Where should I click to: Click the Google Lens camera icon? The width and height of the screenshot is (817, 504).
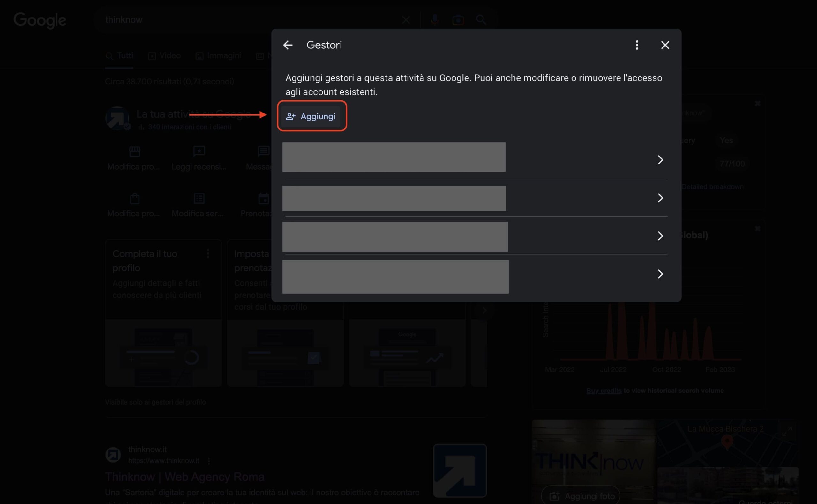(458, 20)
